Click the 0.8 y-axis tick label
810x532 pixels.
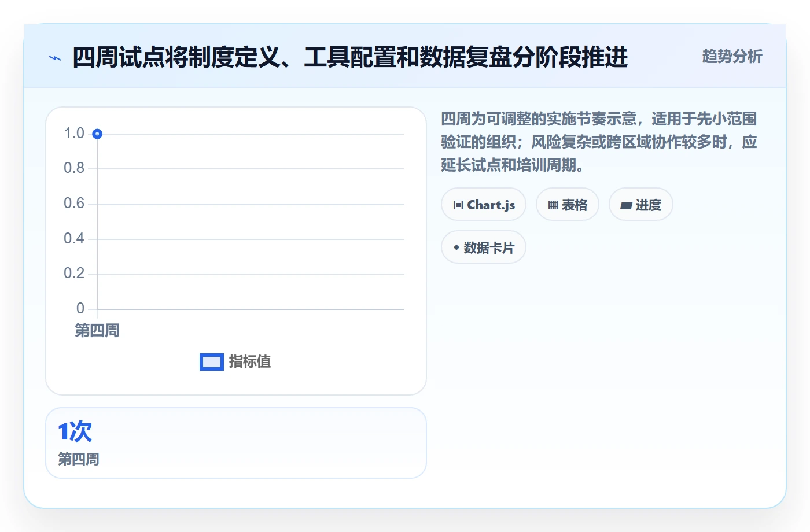(74, 168)
